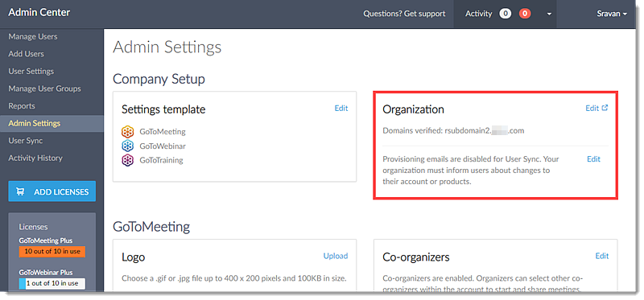
Task: Click the Co-organizers card title
Action: pyautogui.click(x=416, y=257)
